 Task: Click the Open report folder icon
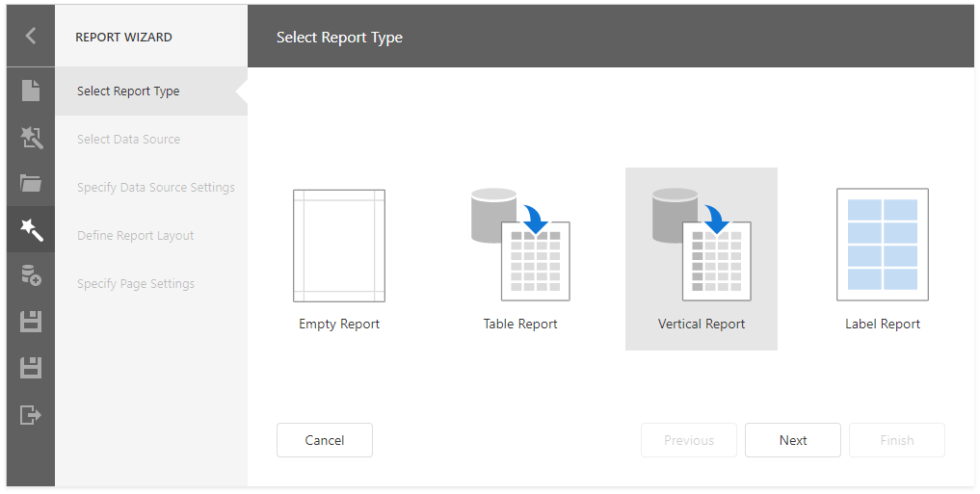(x=31, y=183)
